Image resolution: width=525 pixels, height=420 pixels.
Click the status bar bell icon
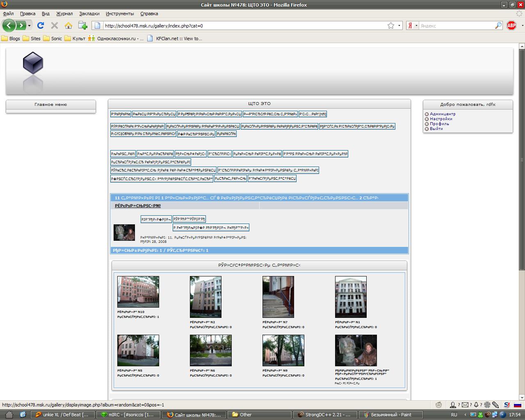[476, 405]
